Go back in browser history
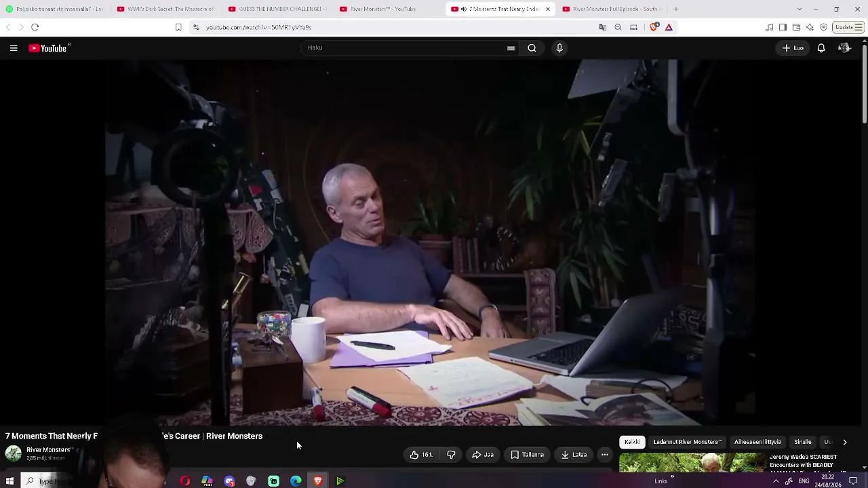868x488 pixels. (x=8, y=27)
